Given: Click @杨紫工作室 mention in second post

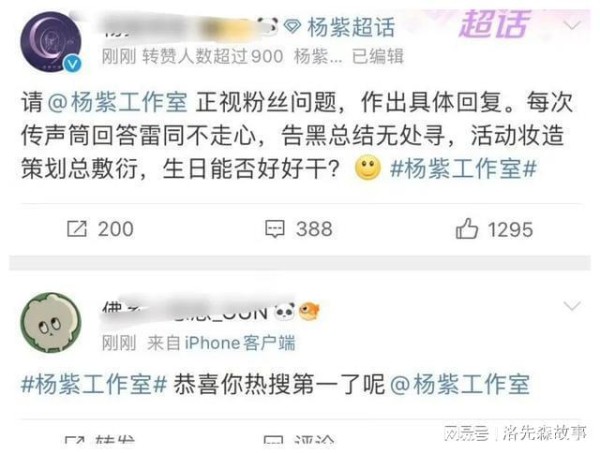Looking at the screenshot, I should coord(460,384).
